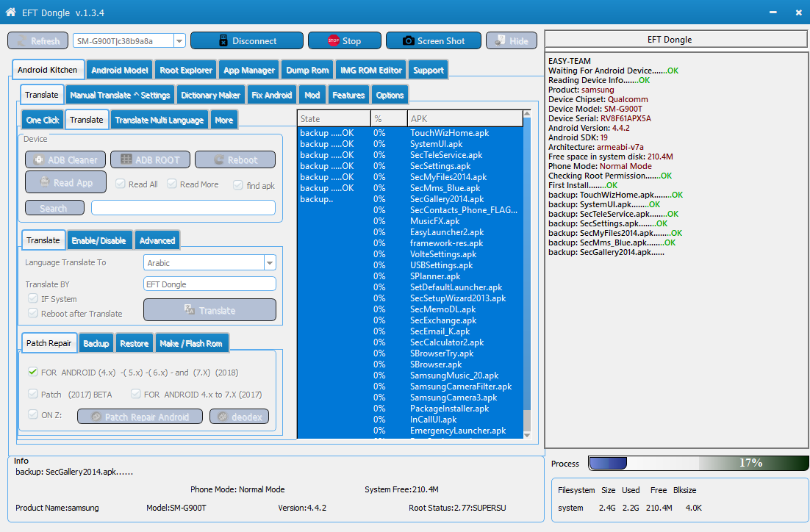The width and height of the screenshot is (810, 532).
Task: Open the Root Explorer tab
Action: pos(186,70)
